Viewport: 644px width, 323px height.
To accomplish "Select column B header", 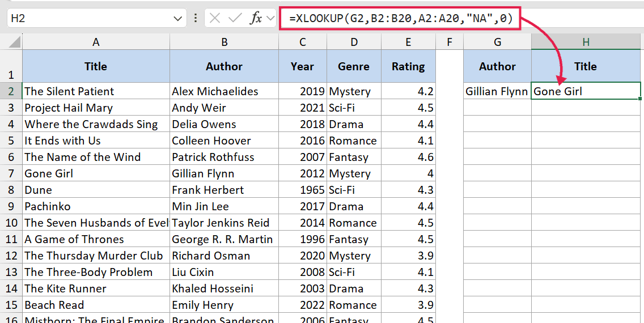I will click(x=224, y=42).
